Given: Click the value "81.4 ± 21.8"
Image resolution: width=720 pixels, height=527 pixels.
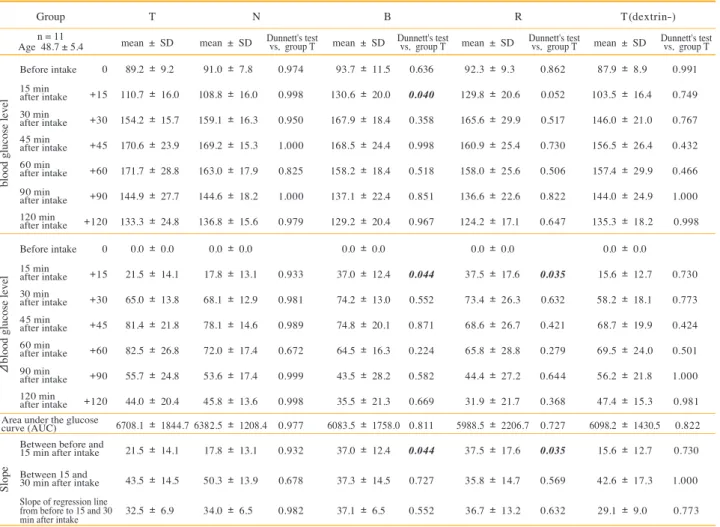Looking at the screenshot, I should [x=152, y=325].
